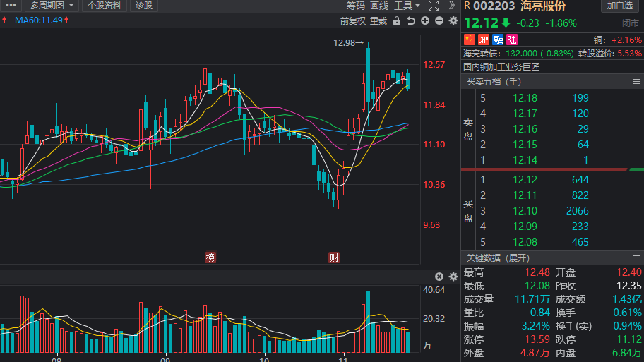Viewport: 644px width, 362px height.
Task: Zoom in chart with plus icon
Action: (x=425, y=20)
